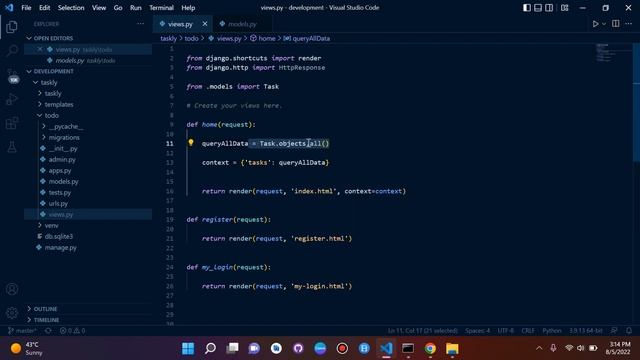Image resolution: width=640 pixels, height=360 pixels.
Task: Toggle the secondary side bar visibility
Action: click(x=549, y=8)
